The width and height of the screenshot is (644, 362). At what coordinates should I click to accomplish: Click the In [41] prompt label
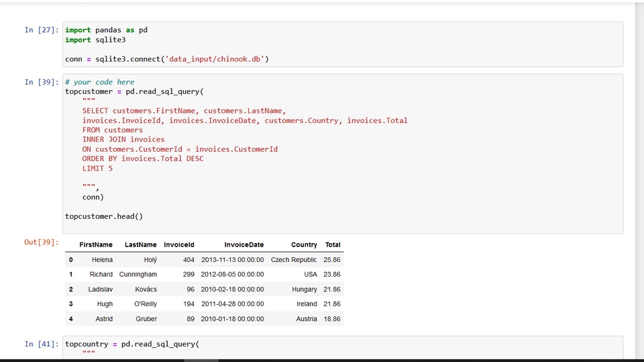[42, 344]
